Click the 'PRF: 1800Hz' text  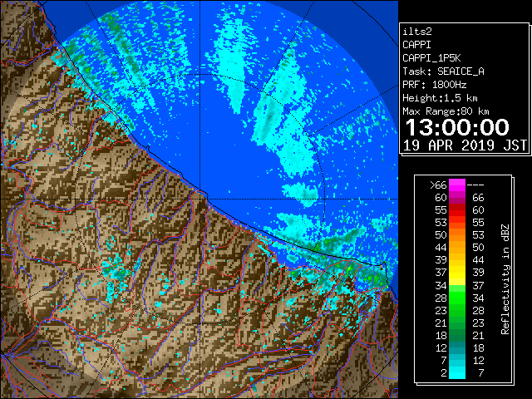435,85
